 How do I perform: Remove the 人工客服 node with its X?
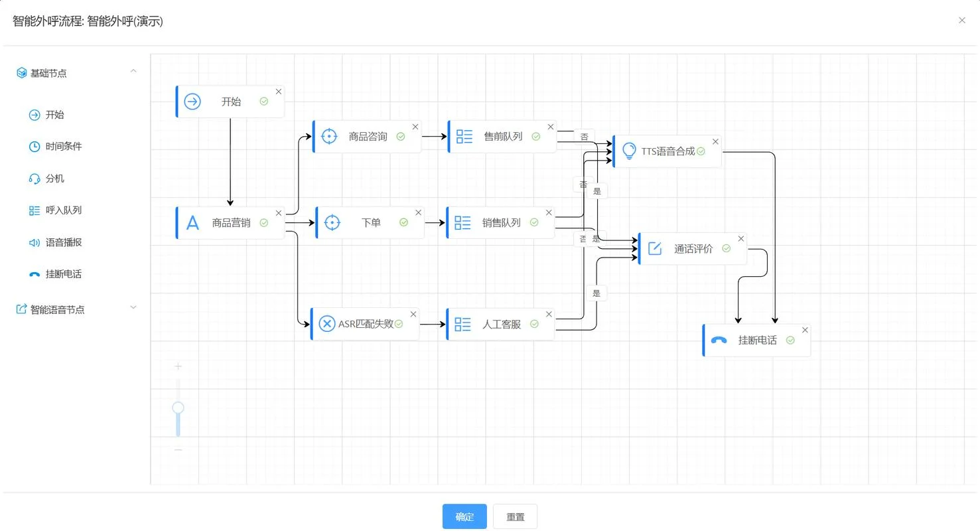tap(549, 314)
